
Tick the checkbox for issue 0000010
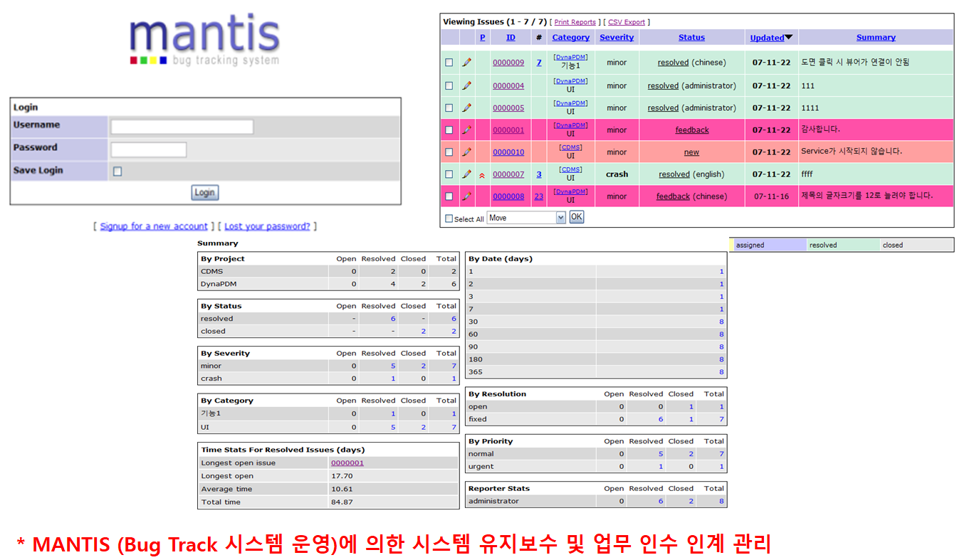click(x=449, y=152)
